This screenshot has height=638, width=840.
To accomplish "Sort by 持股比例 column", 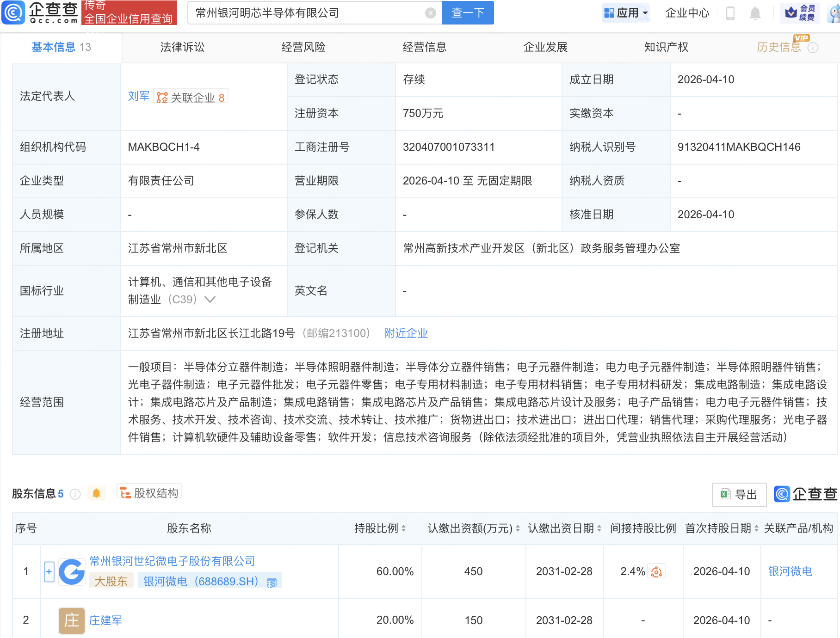I will click(403, 528).
